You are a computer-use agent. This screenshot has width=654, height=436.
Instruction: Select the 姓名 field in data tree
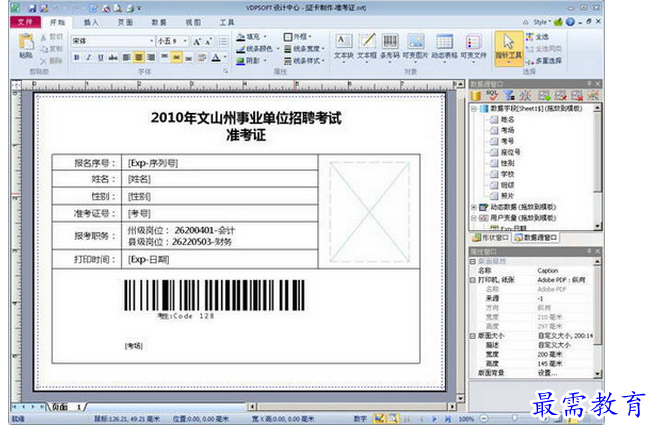507,119
